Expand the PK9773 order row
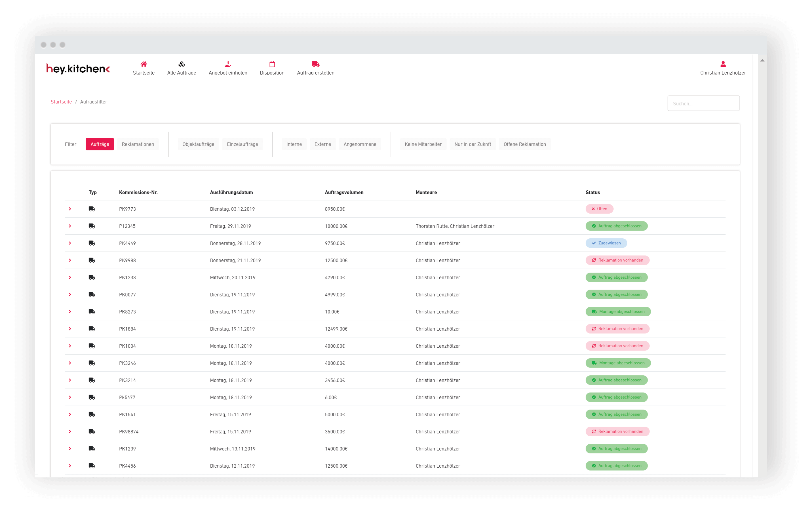 (x=70, y=209)
